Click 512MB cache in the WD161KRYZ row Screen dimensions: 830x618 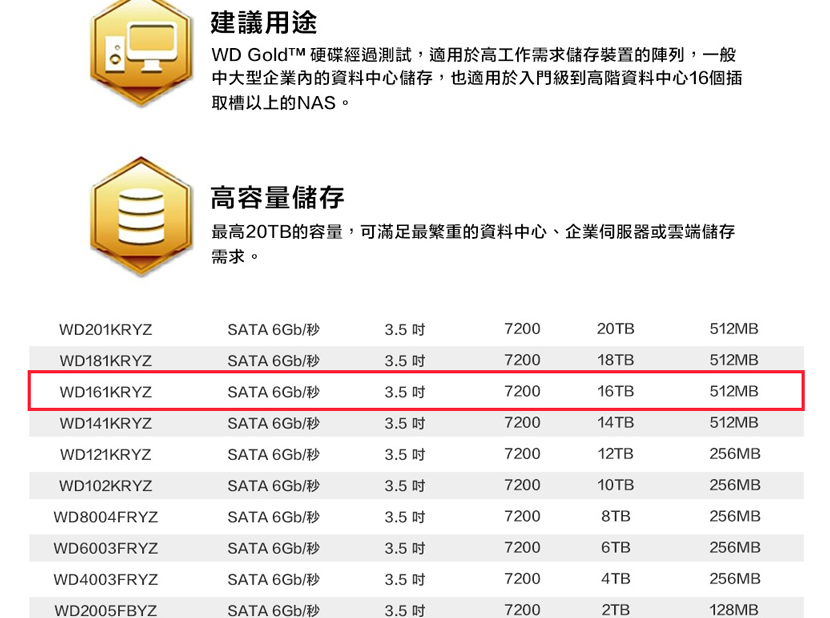[734, 391]
